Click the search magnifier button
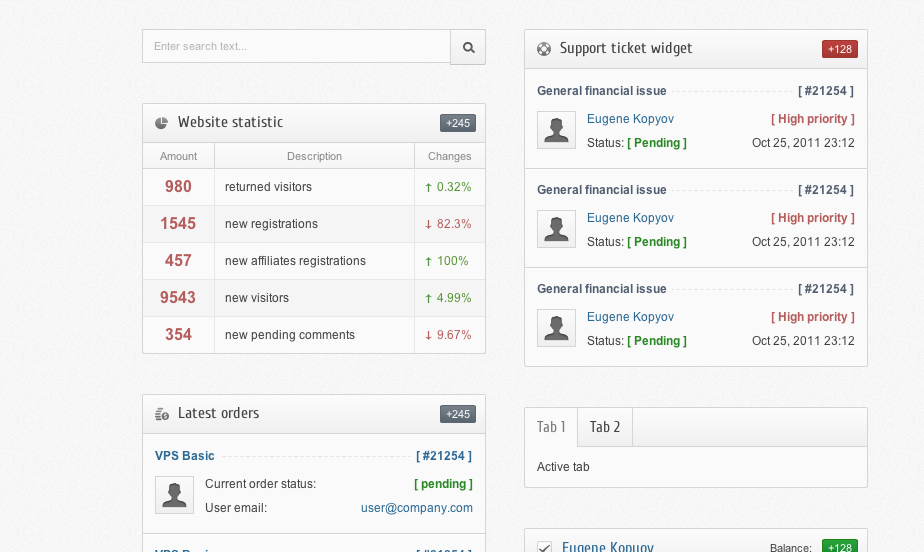 [x=468, y=47]
